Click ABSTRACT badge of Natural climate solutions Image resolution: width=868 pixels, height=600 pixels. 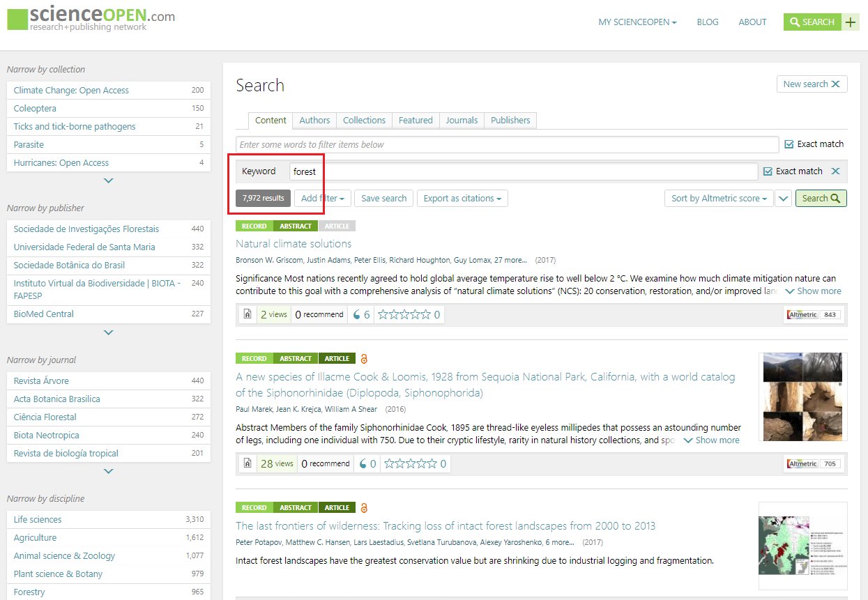(296, 226)
